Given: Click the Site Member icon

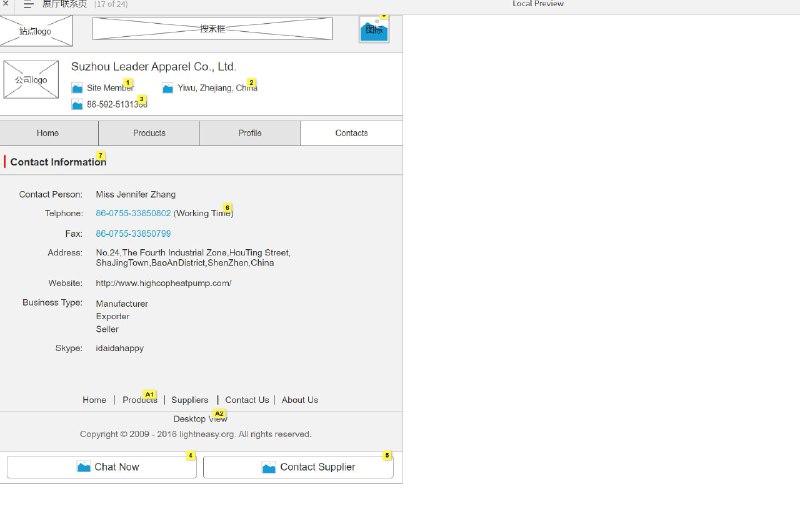Looking at the screenshot, I should point(77,88).
